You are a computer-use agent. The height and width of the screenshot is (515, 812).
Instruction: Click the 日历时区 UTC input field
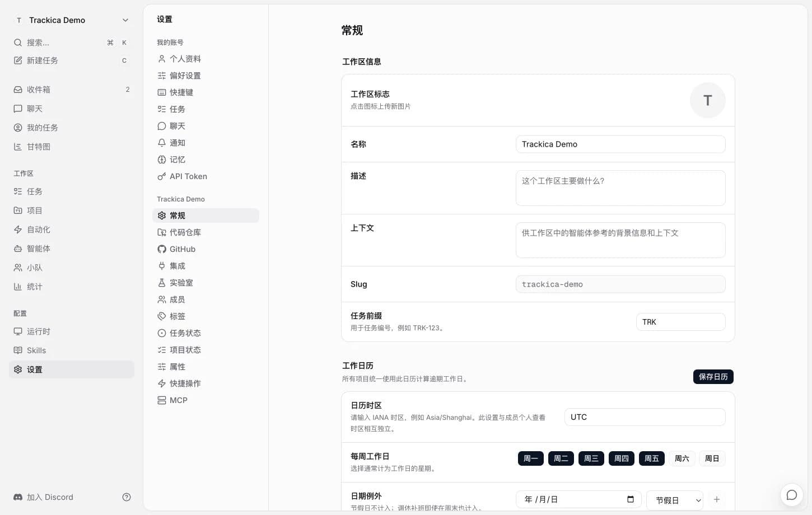click(x=645, y=417)
